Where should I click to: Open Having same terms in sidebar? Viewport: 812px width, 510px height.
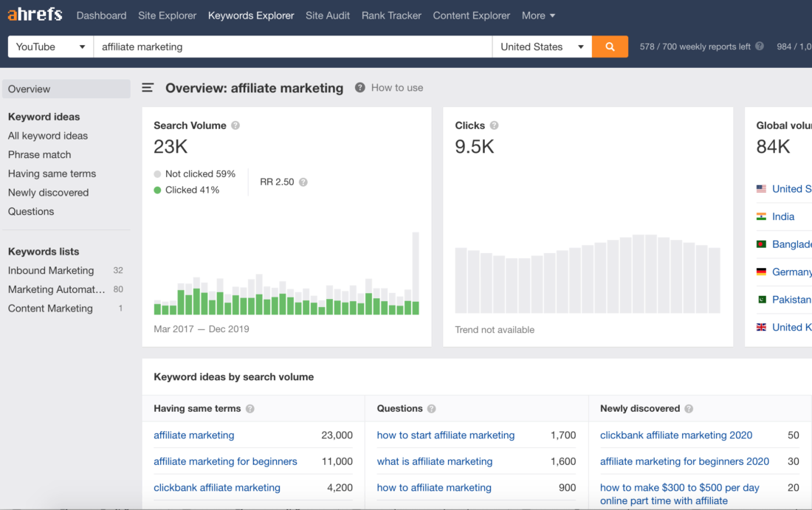pos(52,173)
